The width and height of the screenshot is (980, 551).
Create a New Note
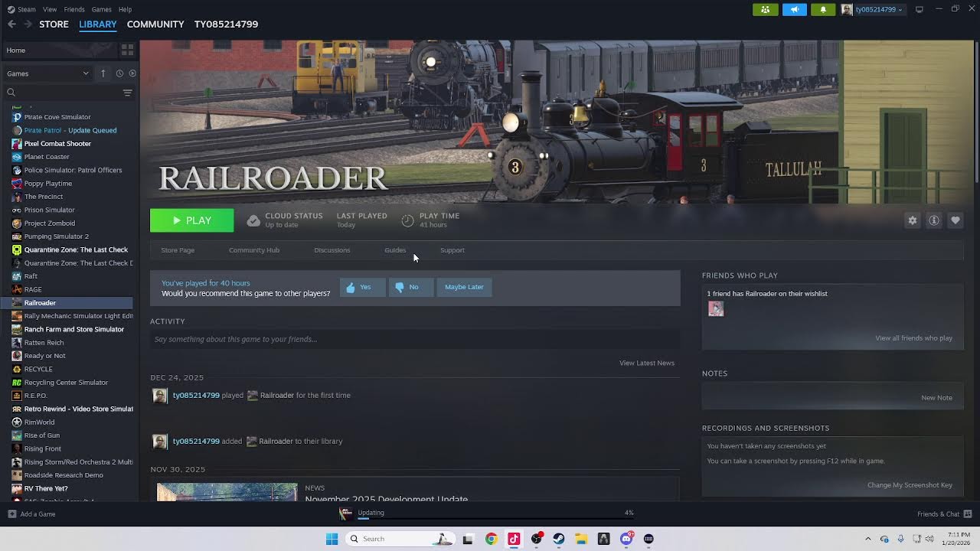coord(936,398)
